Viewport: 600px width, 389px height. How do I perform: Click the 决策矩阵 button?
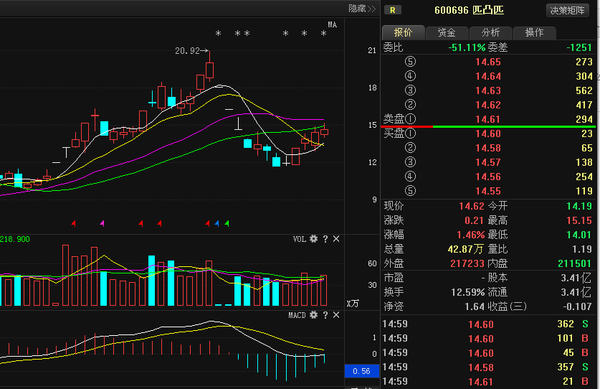(567, 10)
